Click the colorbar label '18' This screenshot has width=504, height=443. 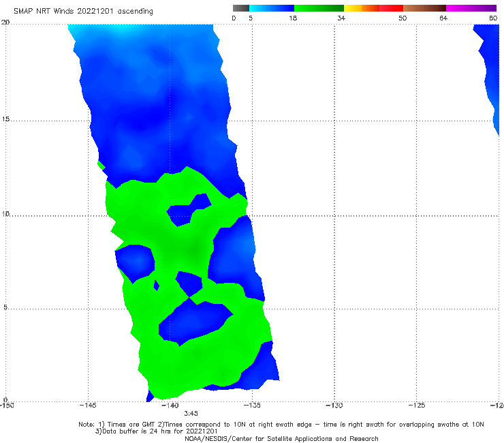point(293,18)
